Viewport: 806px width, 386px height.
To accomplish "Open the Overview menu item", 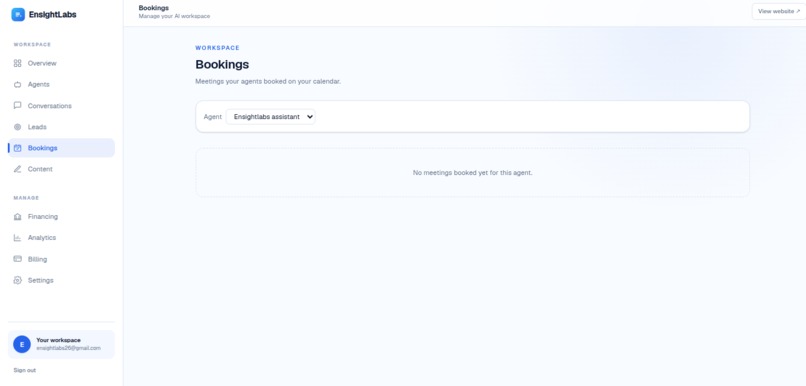I will [61, 63].
